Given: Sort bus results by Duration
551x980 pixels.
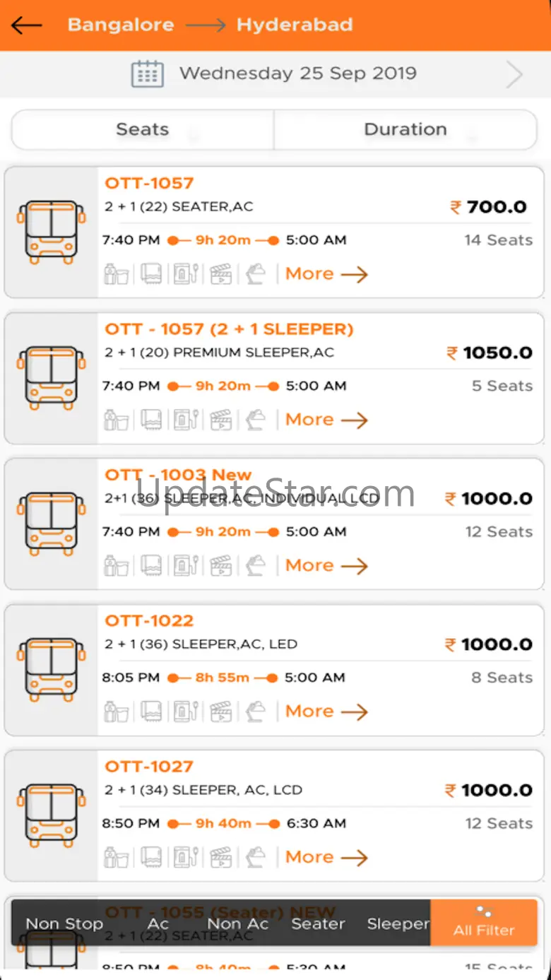Looking at the screenshot, I should coord(405,129).
